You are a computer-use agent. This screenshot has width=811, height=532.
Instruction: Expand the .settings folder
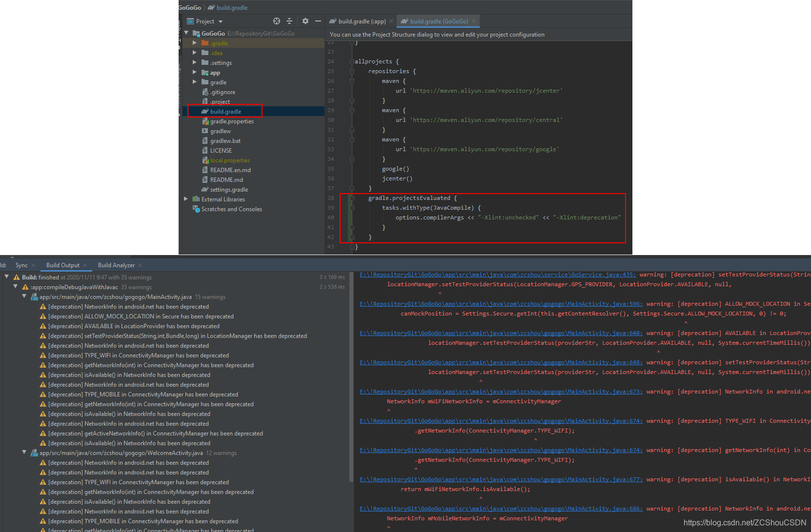195,62
